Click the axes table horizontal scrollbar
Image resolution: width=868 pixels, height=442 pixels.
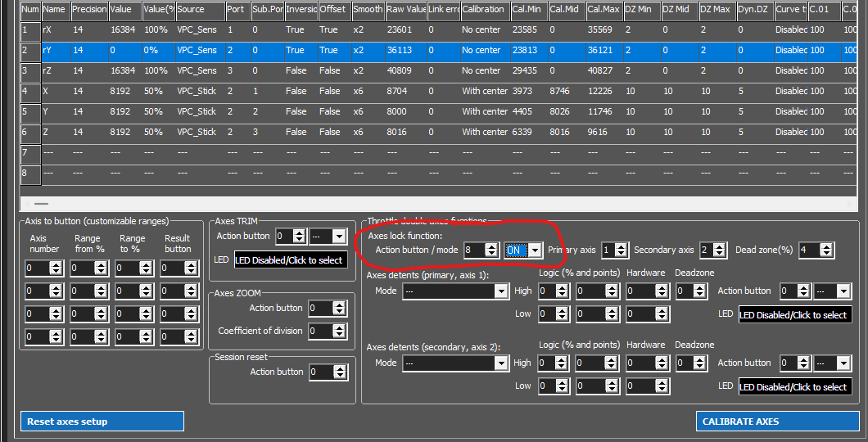tap(438, 204)
